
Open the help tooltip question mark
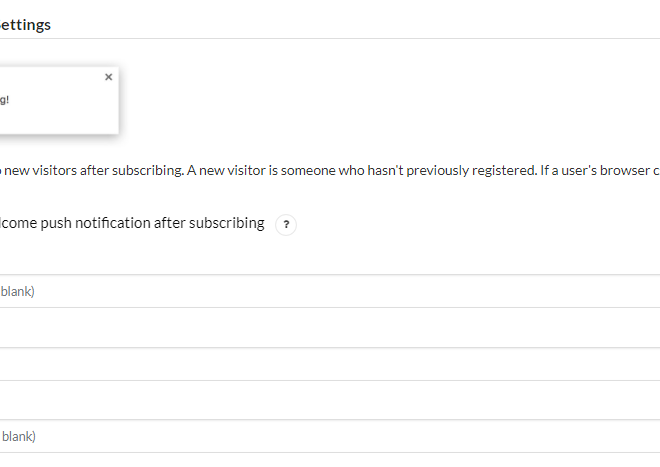(286, 224)
